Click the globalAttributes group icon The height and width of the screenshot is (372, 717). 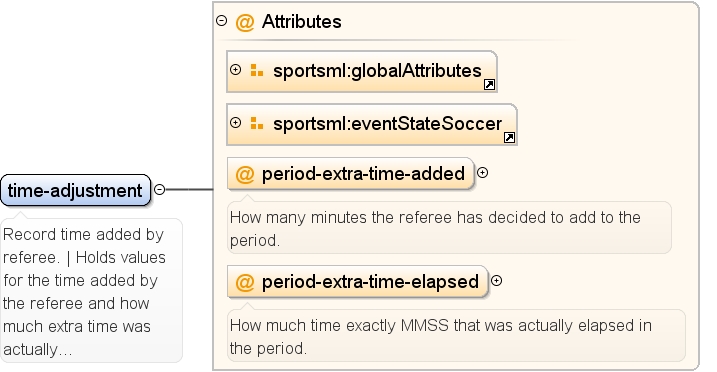pyautogui.click(x=257, y=70)
